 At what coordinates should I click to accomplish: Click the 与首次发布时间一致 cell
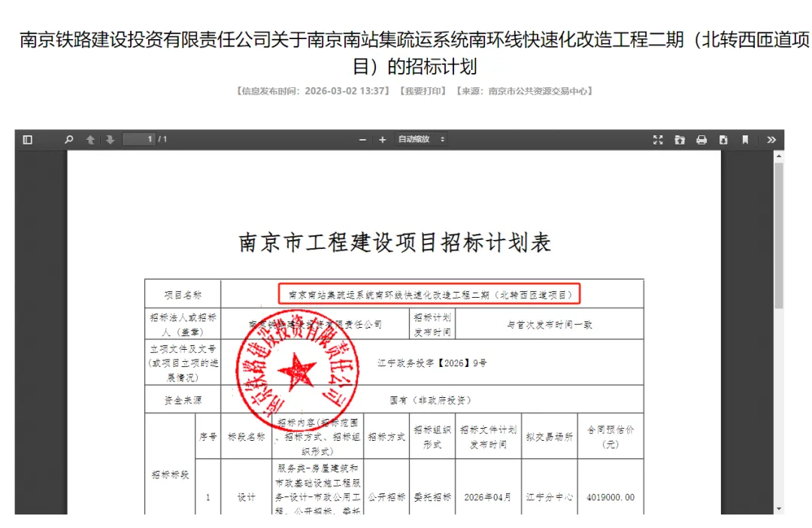click(x=550, y=325)
